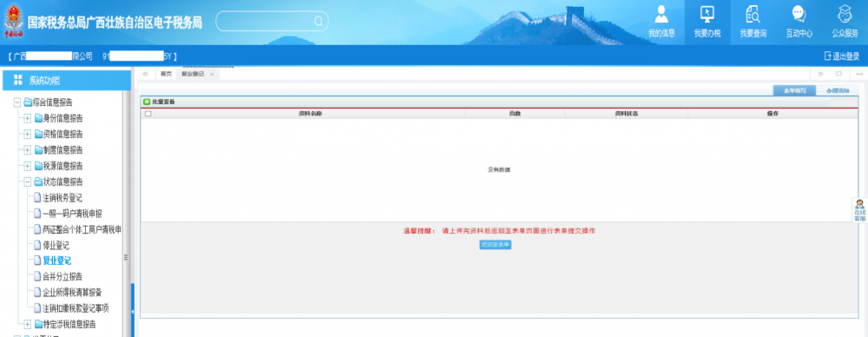Click 退出登录 to log out
Screen dimensions: 868x337
[x=842, y=56]
